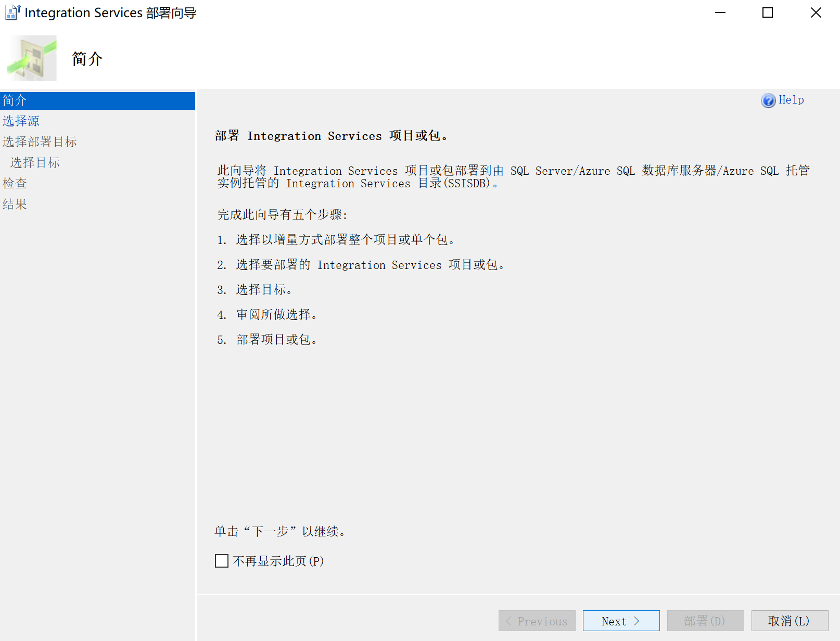Viewport: 840px width, 641px height.
Task: Click the text '单击"下一步"以继续。'
Action: (x=280, y=531)
